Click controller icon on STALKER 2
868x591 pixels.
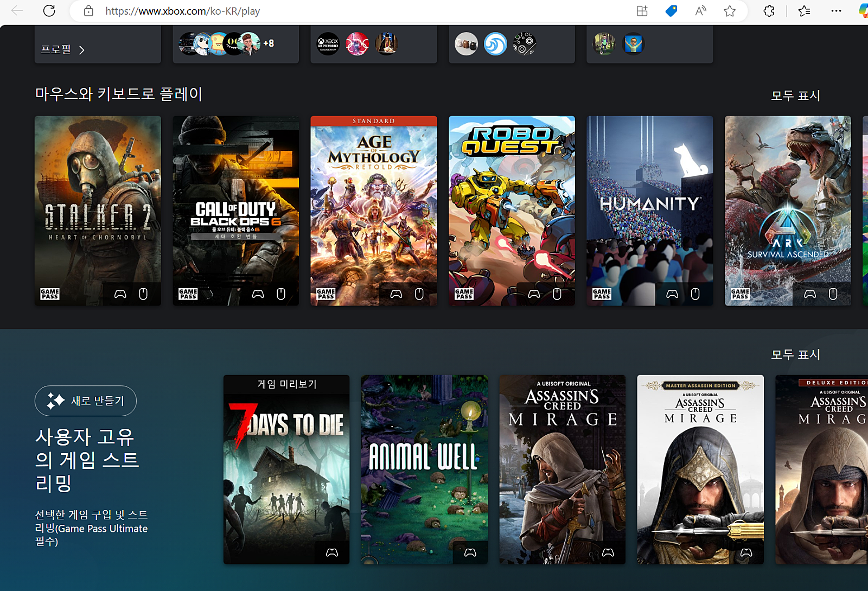(x=120, y=294)
